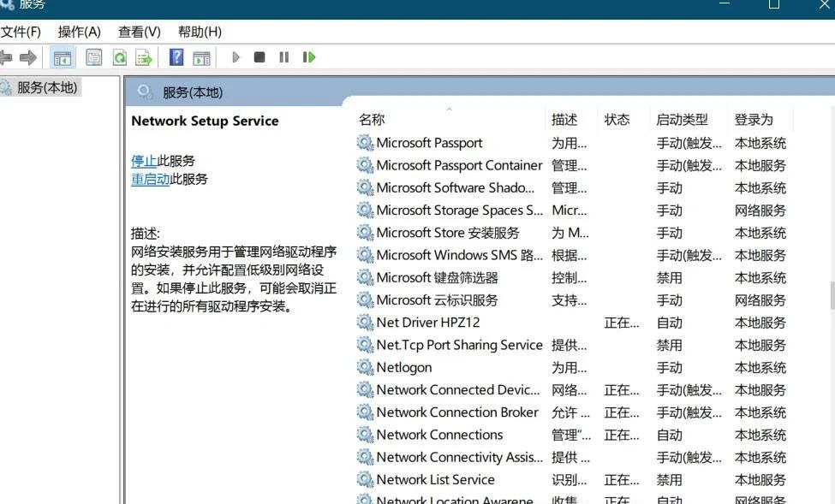Open service Properties via toolbar icon
This screenshot has height=504, width=835.
pos(92,56)
